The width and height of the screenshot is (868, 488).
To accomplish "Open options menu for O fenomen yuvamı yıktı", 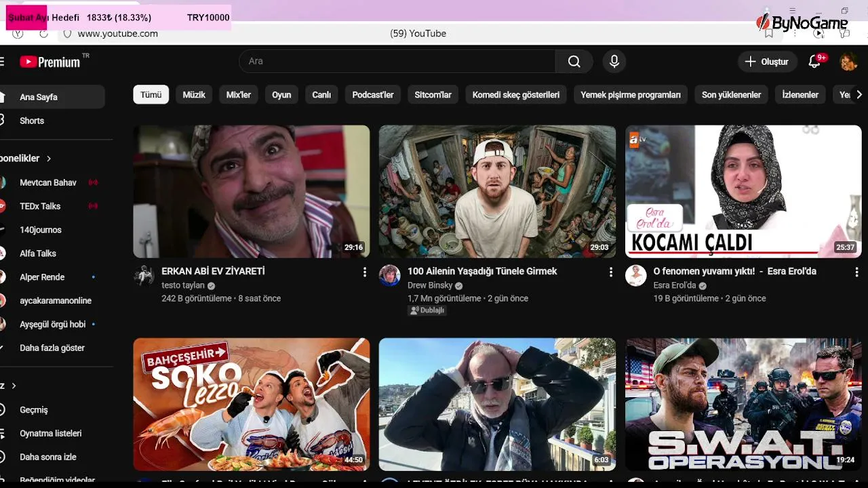I will [x=856, y=272].
